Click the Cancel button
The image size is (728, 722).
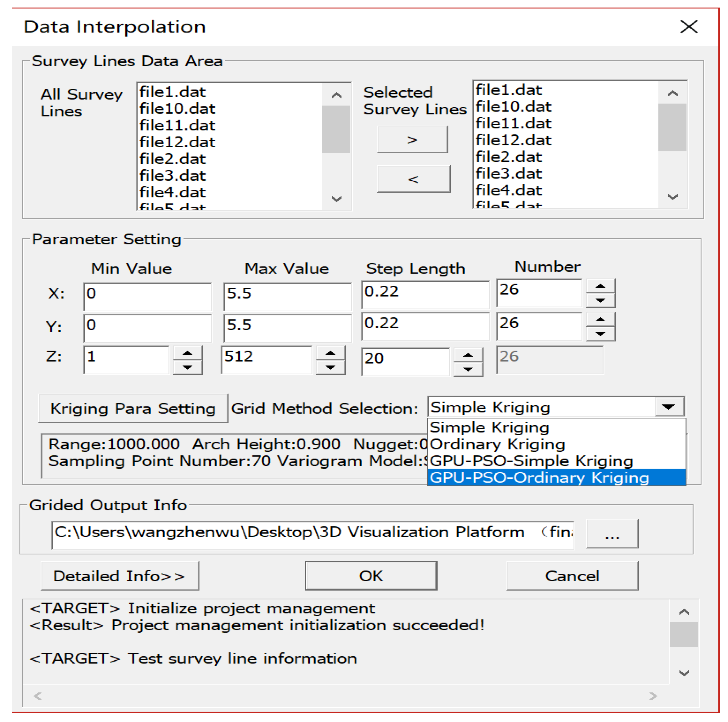point(572,576)
